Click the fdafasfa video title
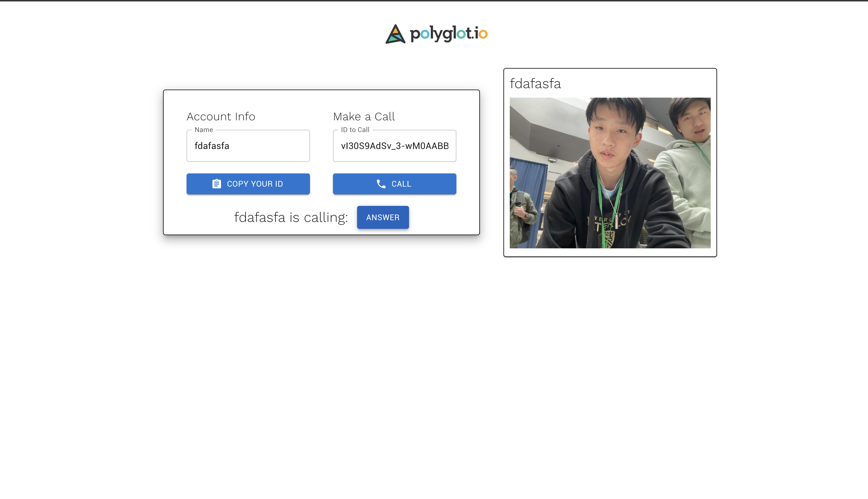This screenshot has height=499, width=868. click(x=535, y=84)
